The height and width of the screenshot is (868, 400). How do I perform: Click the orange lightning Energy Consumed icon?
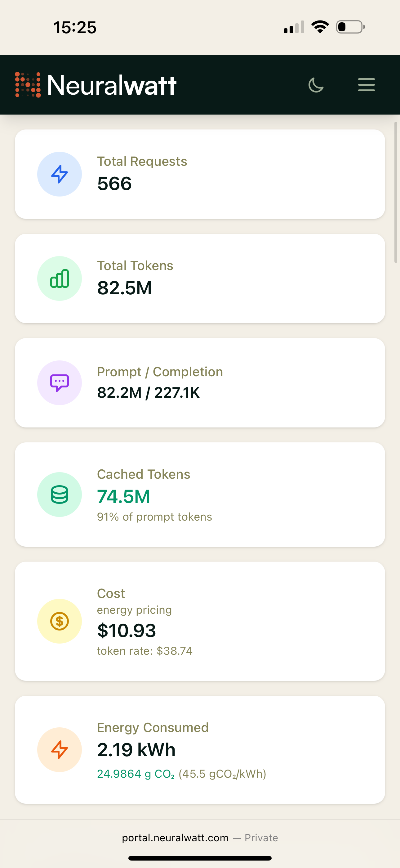point(60,750)
